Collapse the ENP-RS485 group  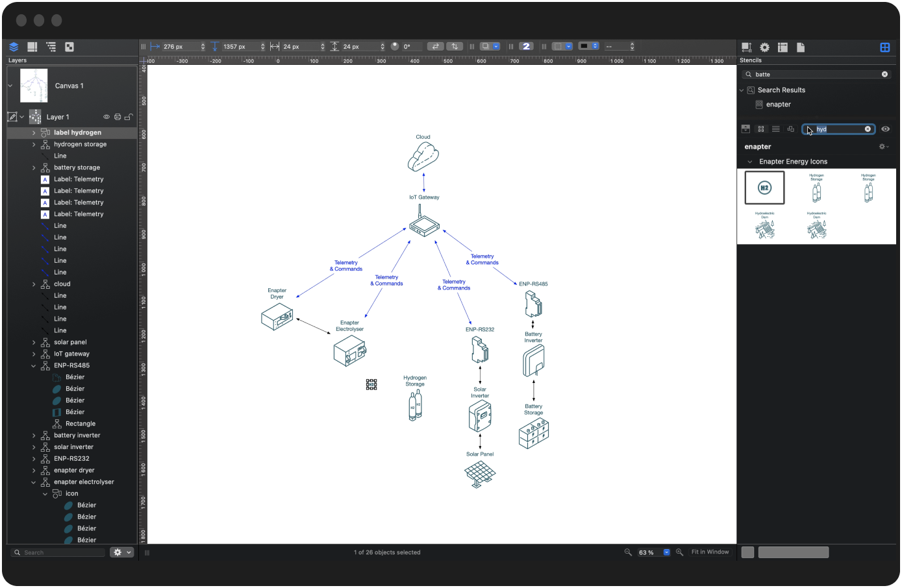tap(34, 365)
